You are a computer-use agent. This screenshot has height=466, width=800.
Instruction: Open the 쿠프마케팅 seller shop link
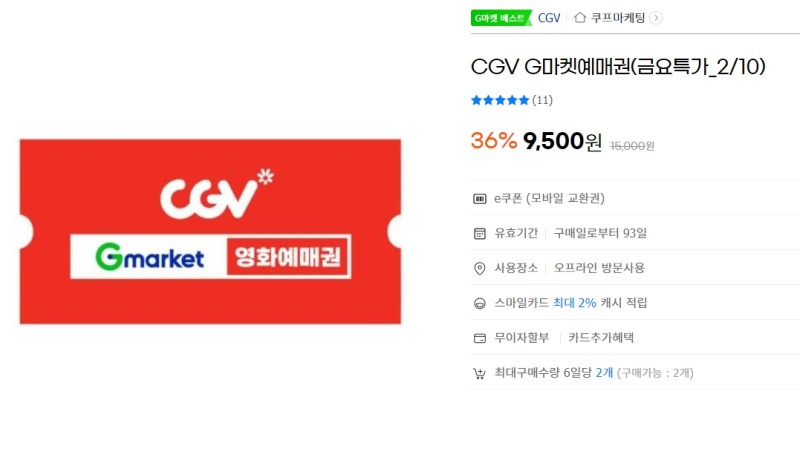618,18
